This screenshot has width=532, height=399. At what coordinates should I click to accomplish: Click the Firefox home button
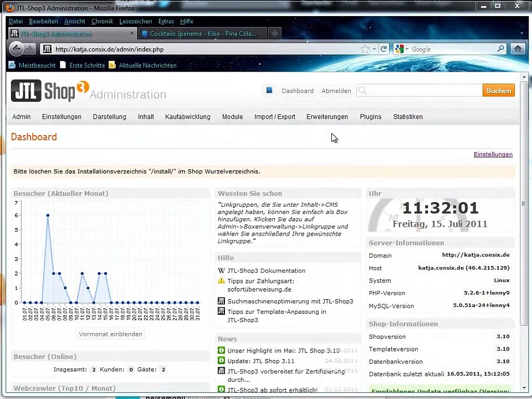518,49
